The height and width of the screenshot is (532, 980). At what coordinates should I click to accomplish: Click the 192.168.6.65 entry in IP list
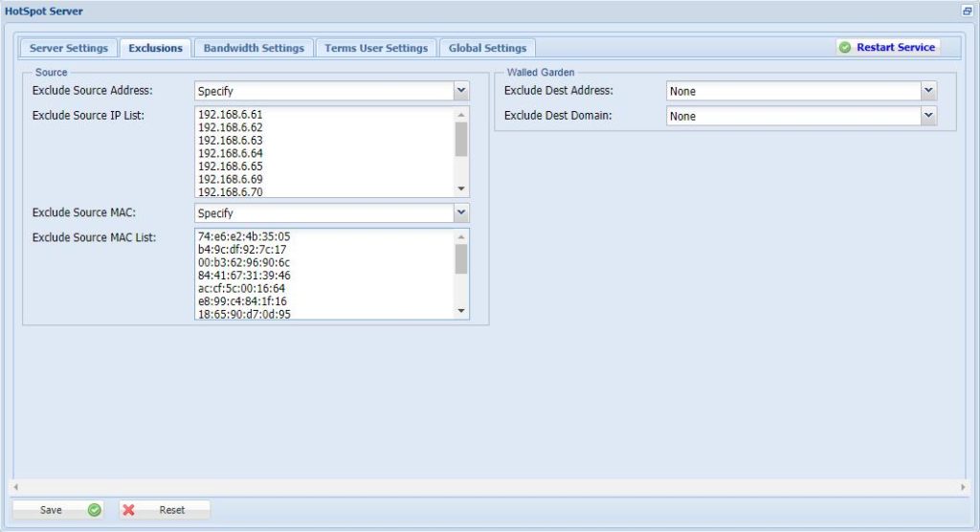(231, 166)
